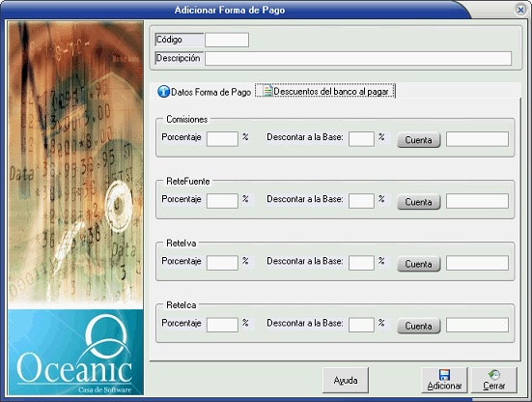This screenshot has height=402, width=532.
Task: Focus the Código input field
Action: [x=227, y=40]
